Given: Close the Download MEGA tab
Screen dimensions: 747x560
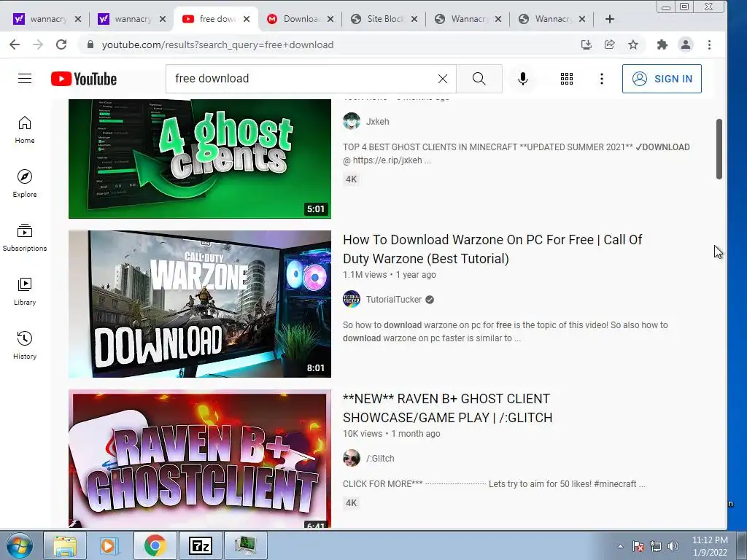Looking at the screenshot, I should point(330,19).
